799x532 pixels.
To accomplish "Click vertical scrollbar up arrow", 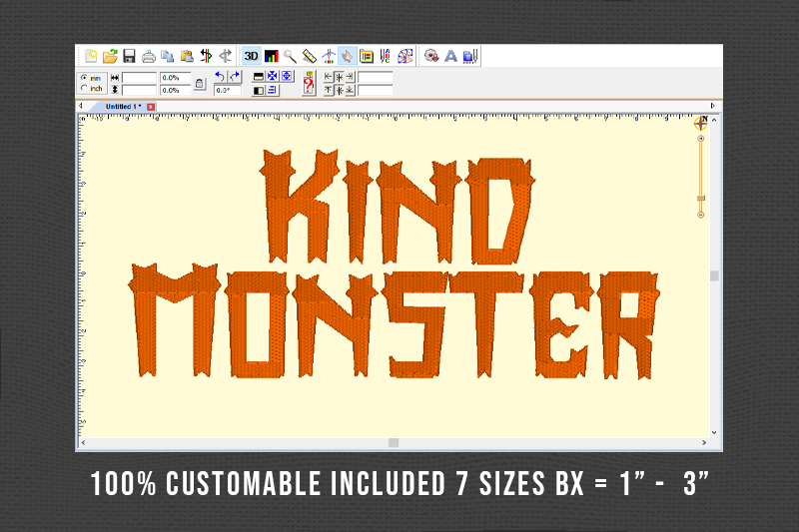I will [714, 120].
